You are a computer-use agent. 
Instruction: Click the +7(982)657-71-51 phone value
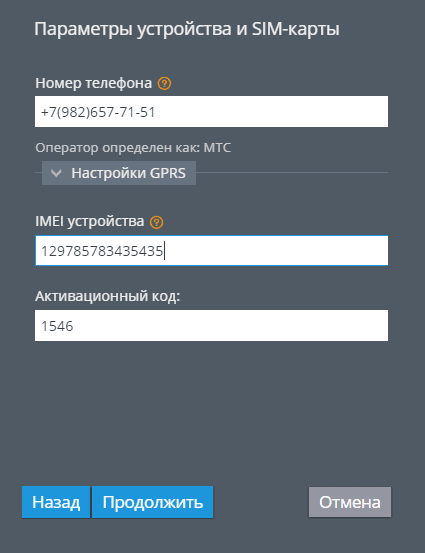pyautogui.click(x=98, y=112)
